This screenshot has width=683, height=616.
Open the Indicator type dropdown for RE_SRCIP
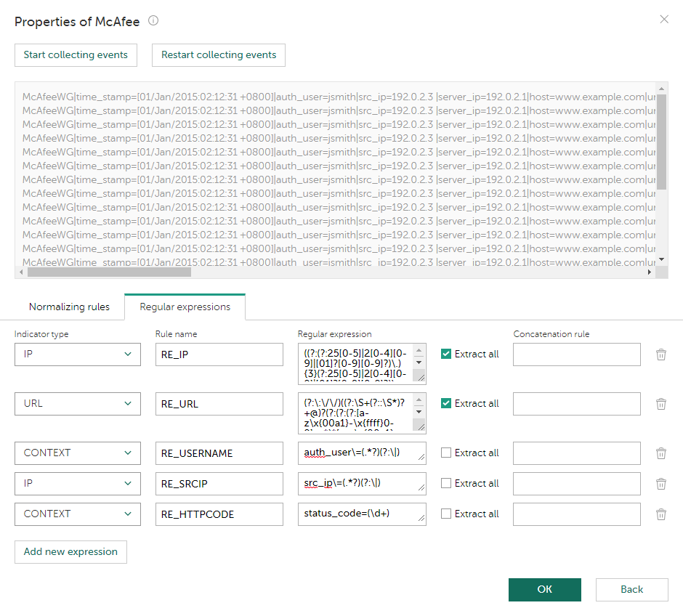(77, 483)
